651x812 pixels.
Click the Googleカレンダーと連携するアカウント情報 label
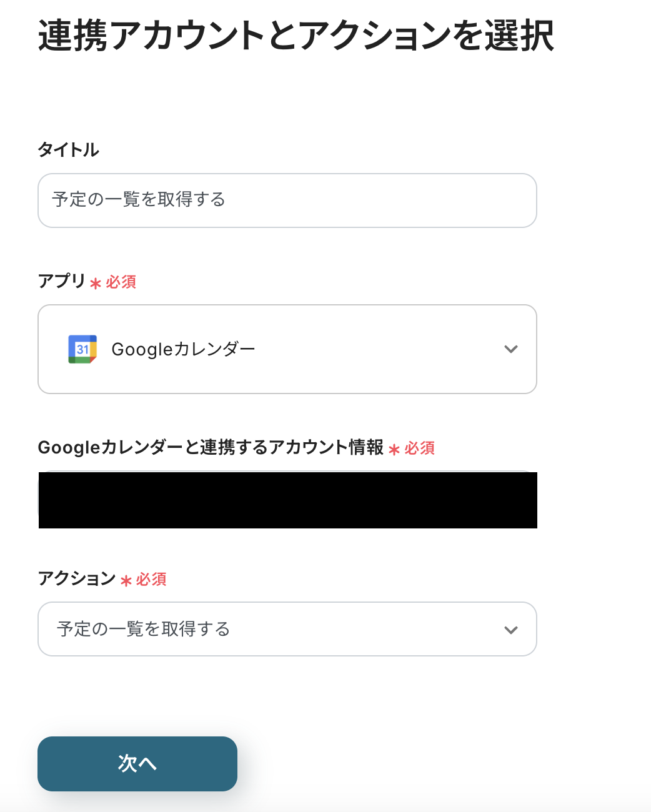pyautogui.click(x=211, y=447)
